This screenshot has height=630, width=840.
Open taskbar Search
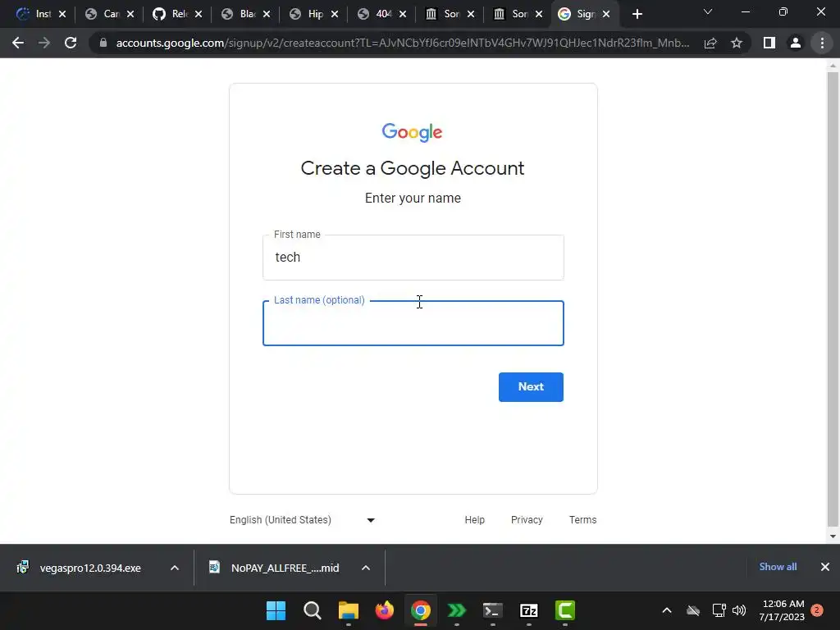coord(313,610)
